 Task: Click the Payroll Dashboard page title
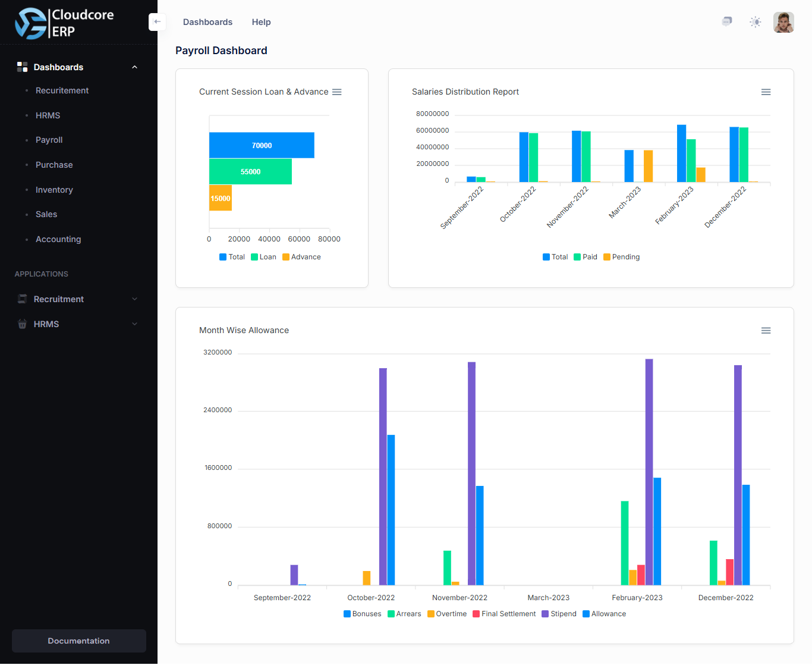pyautogui.click(x=221, y=51)
